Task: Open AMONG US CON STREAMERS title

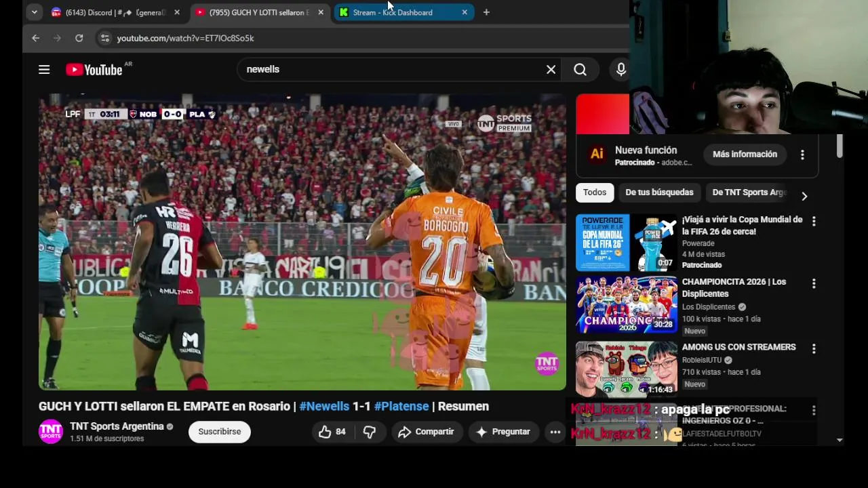Action: 738,347
